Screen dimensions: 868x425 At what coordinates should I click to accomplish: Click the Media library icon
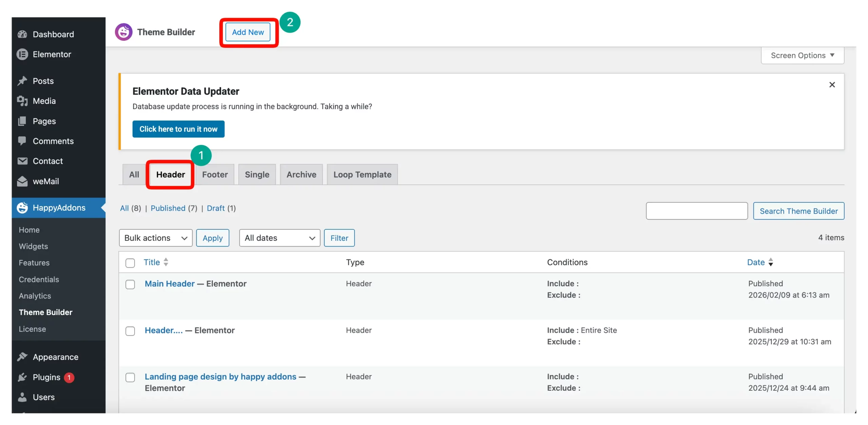point(22,101)
